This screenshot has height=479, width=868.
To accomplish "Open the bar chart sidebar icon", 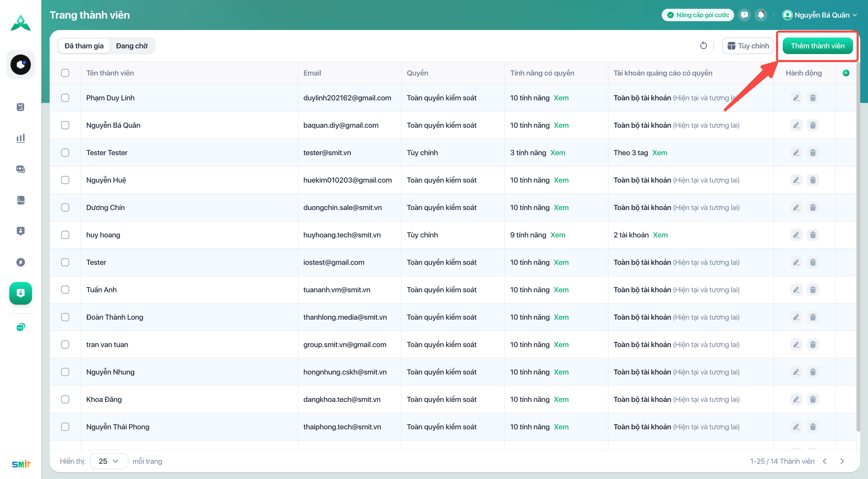I will 21,138.
